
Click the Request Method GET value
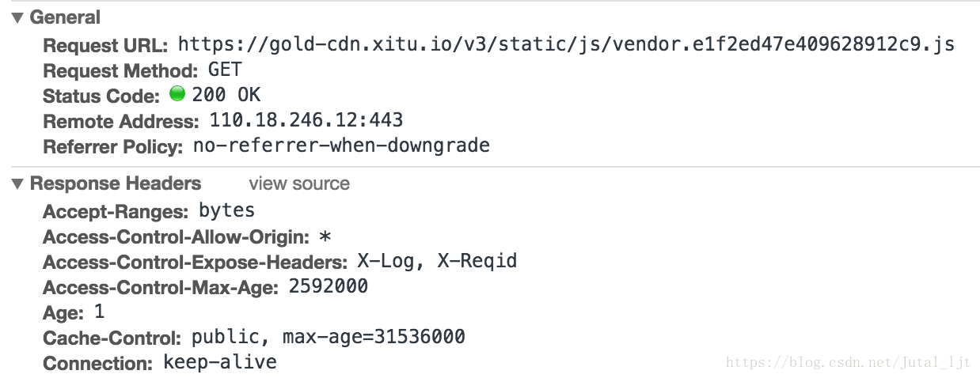pos(225,70)
